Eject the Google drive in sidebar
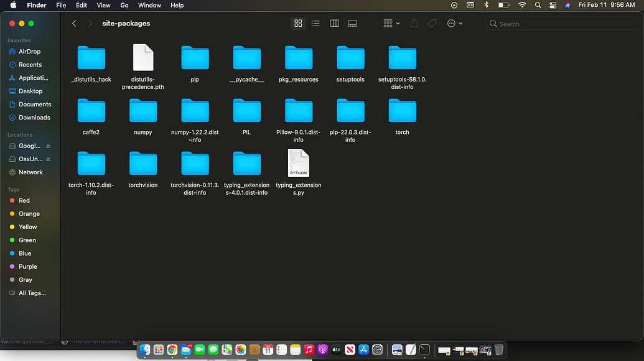The height and width of the screenshot is (361, 644). [49, 146]
